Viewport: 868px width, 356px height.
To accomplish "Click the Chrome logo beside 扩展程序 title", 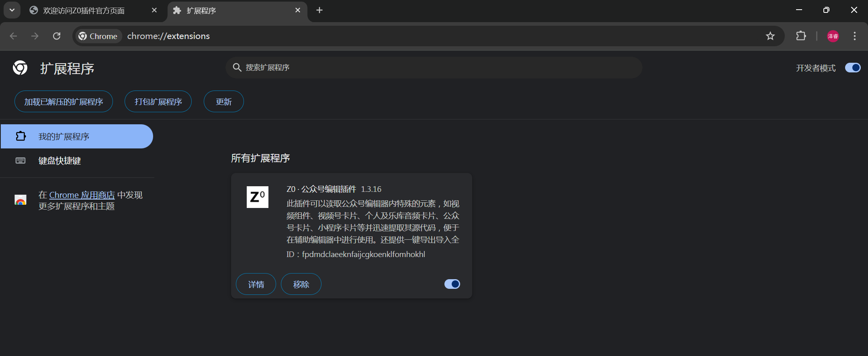I will (x=20, y=68).
